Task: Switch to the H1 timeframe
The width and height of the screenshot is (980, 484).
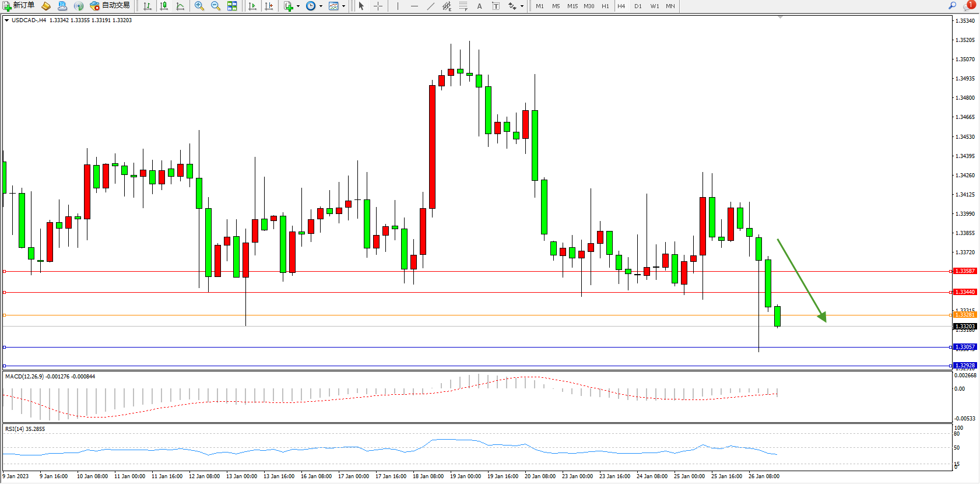Action: coord(605,6)
